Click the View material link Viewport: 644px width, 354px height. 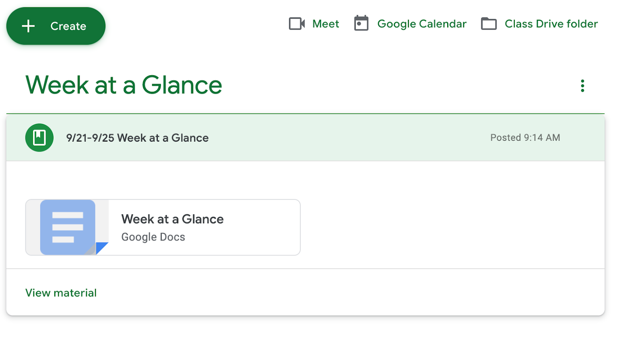(x=61, y=293)
